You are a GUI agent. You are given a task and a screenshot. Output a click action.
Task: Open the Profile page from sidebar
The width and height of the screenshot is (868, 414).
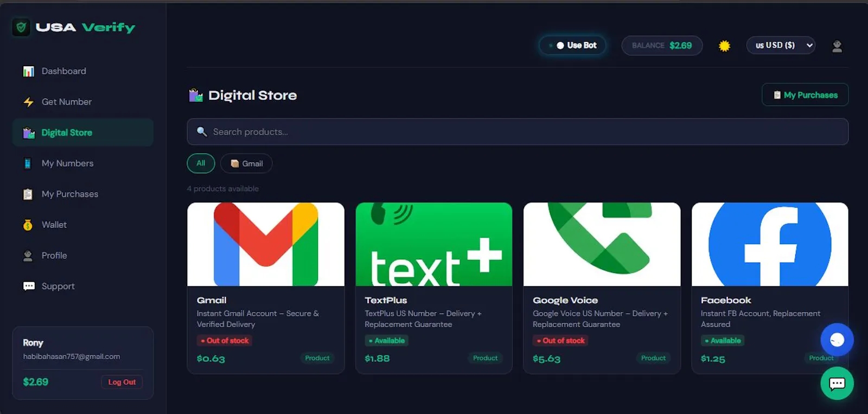click(83, 256)
